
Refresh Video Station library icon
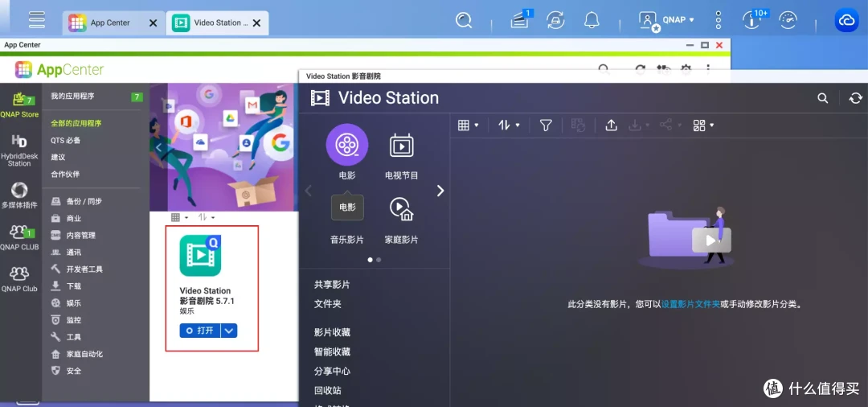click(x=856, y=99)
